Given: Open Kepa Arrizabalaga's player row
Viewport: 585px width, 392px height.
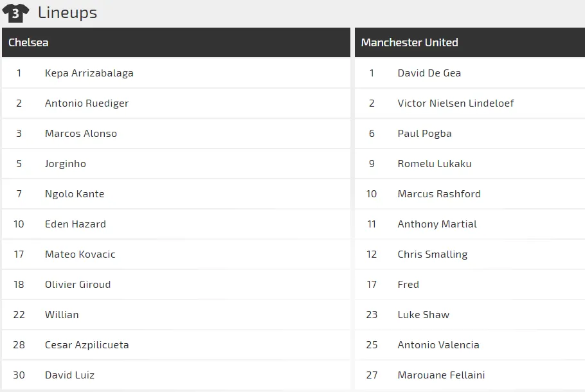Looking at the screenshot, I should click(89, 73).
